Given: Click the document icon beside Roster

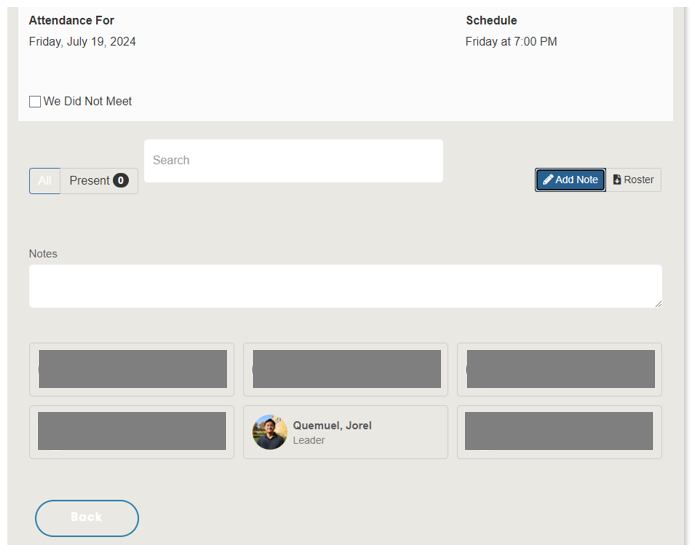Looking at the screenshot, I should click(617, 180).
